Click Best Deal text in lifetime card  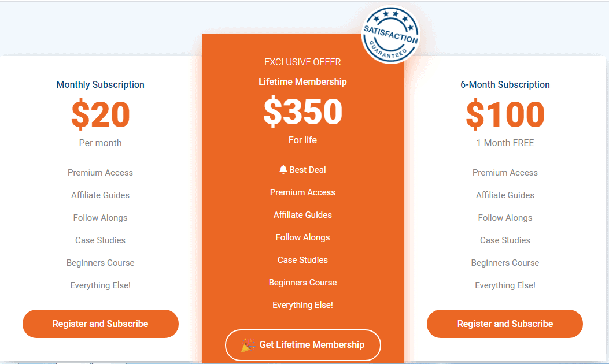[308, 170]
